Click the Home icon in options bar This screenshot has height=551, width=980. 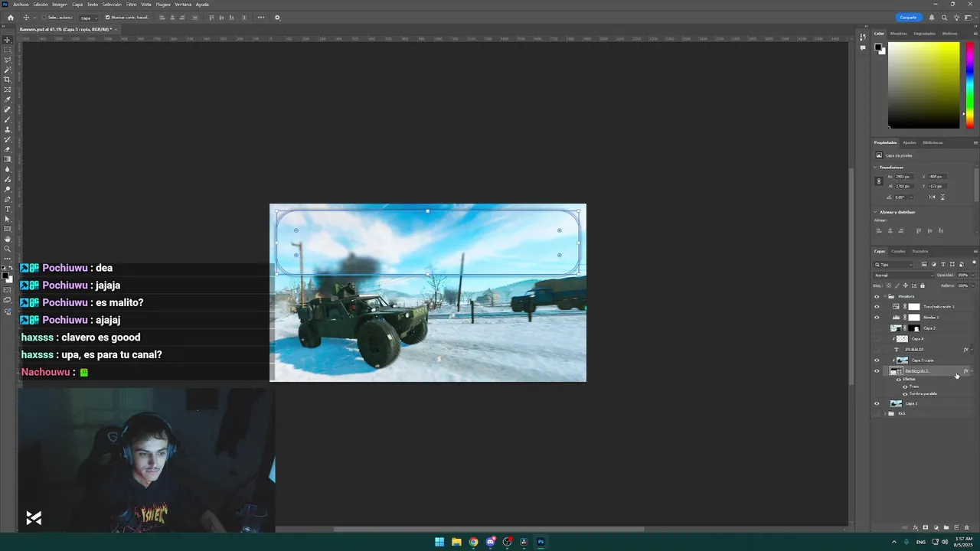click(10, 18)
